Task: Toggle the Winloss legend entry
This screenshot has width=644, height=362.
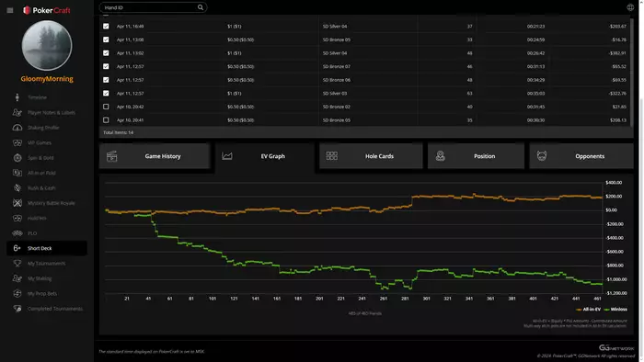Action: 615,310
